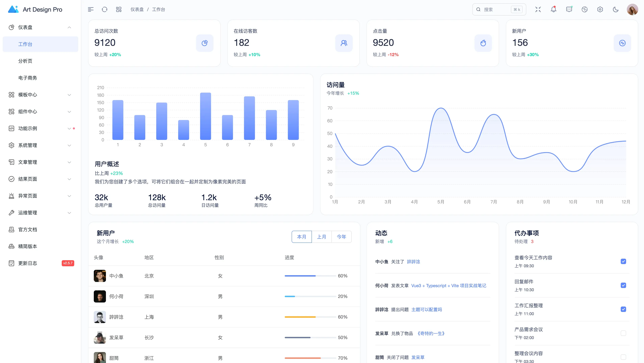Collapse sidebar with the menu fold icon
This screenshot has height=363, width=644.
(91, 9)
